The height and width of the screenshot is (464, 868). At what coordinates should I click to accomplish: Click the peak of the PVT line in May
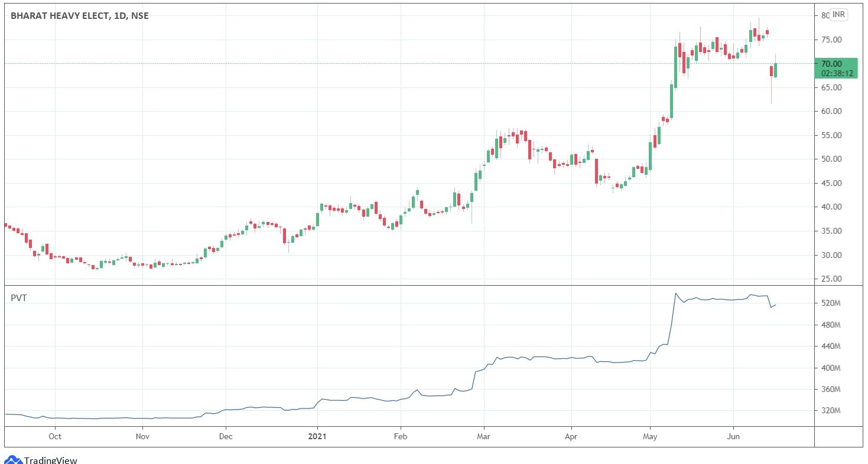[x=675, y=293]
